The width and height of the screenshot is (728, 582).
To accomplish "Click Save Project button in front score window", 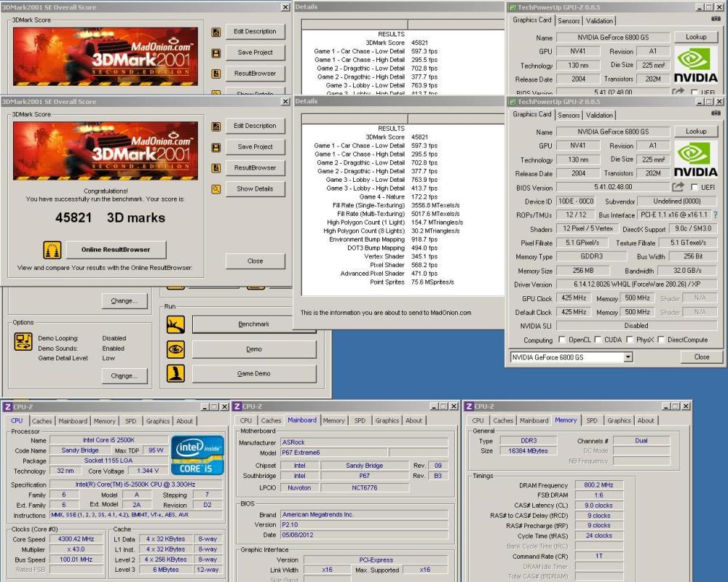I will coord(255,147).
